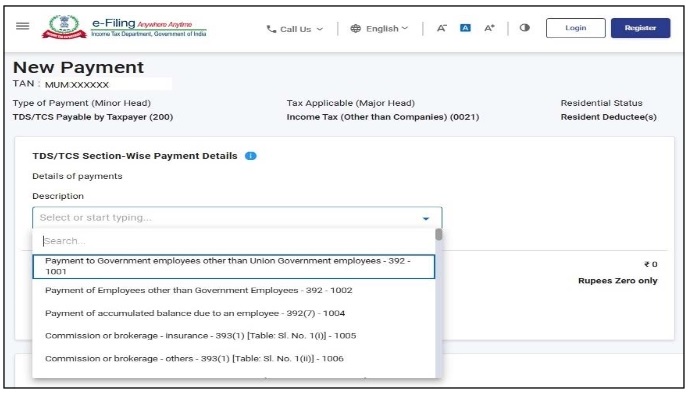The height and width of the screenshot is (393, 689).
Task: Click the Login button
Action: coord(576,28)
